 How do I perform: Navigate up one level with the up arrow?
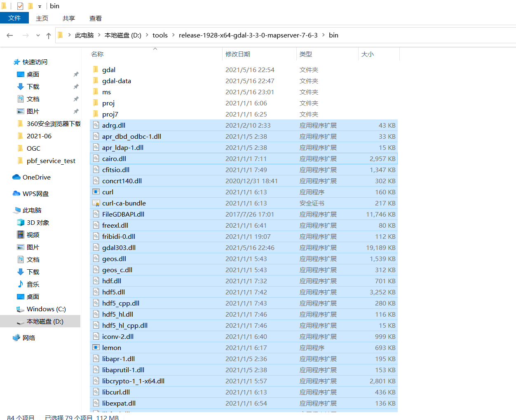(48, 35)
